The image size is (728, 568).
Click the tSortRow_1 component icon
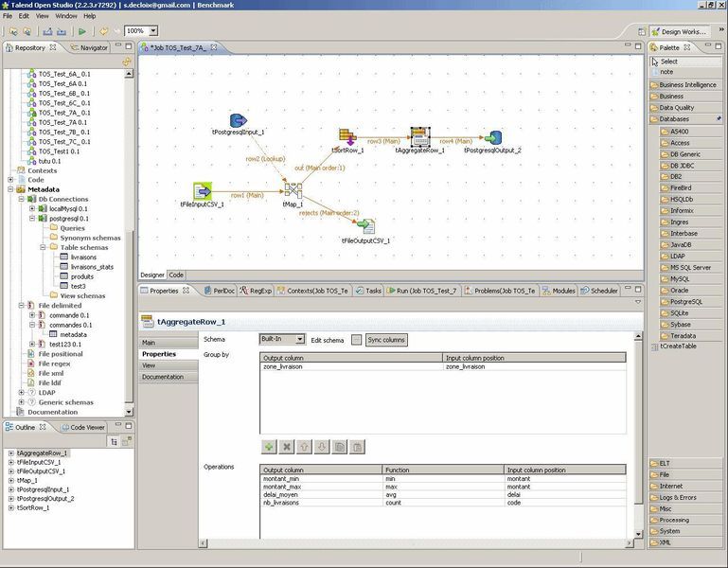click(347, 136)
